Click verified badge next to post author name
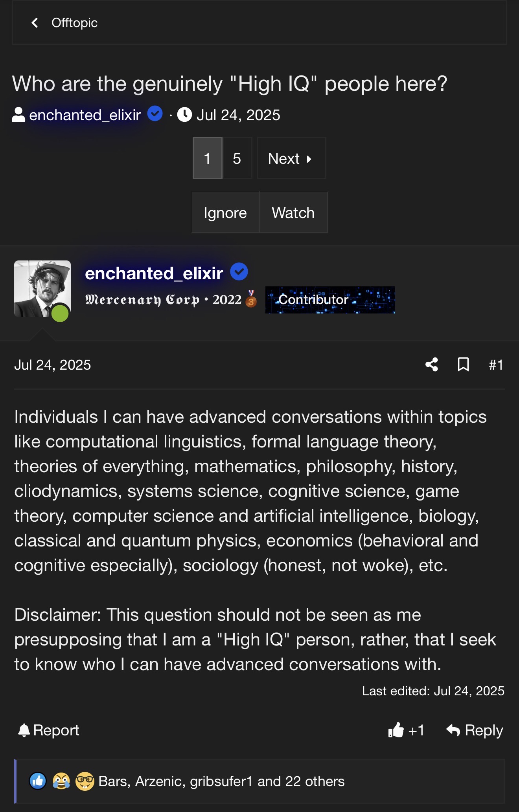This screenshot has width=519, height=812. coord(239,272)
